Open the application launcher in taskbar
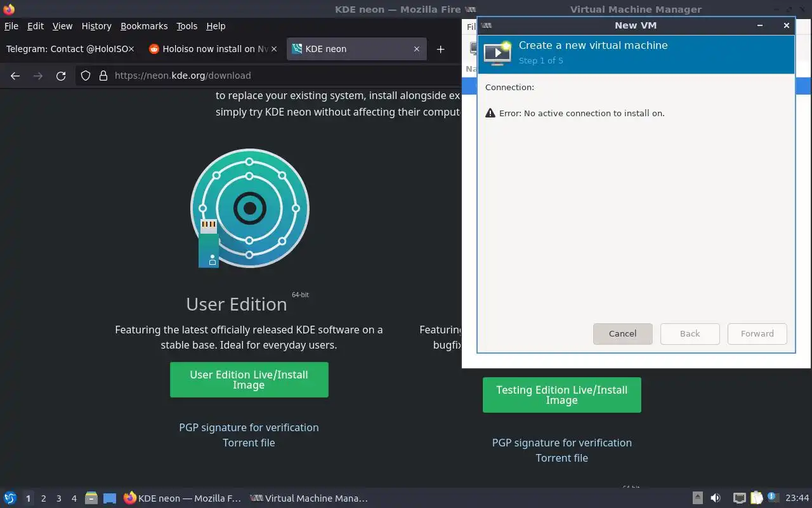This screenshot has width=812, height=508. point(10,498)
